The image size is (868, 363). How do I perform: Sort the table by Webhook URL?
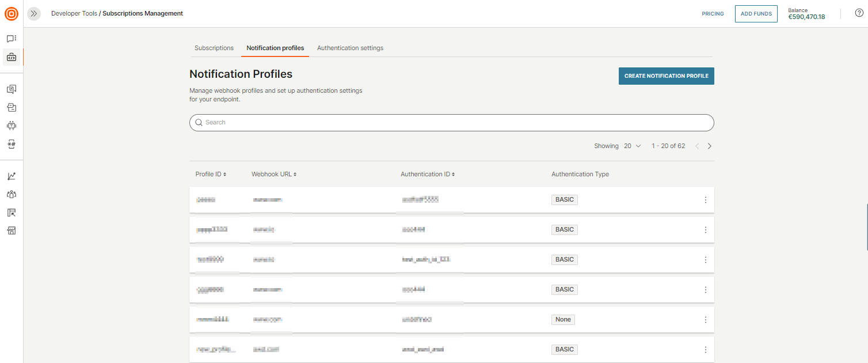tap(273, 173)
